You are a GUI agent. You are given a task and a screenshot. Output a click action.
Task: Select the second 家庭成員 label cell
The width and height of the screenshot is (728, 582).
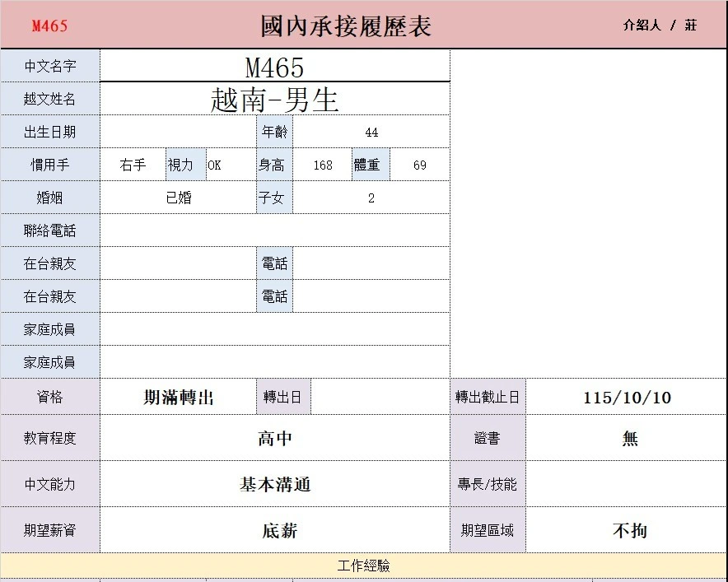[50, 362]
